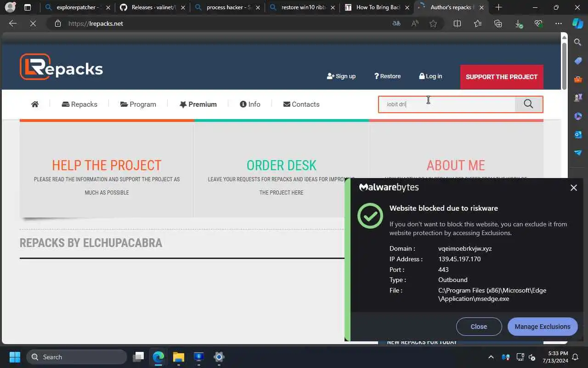The image size is (588, 368).
Task: Open the ORDER DESK card
Action: (281, 169)
